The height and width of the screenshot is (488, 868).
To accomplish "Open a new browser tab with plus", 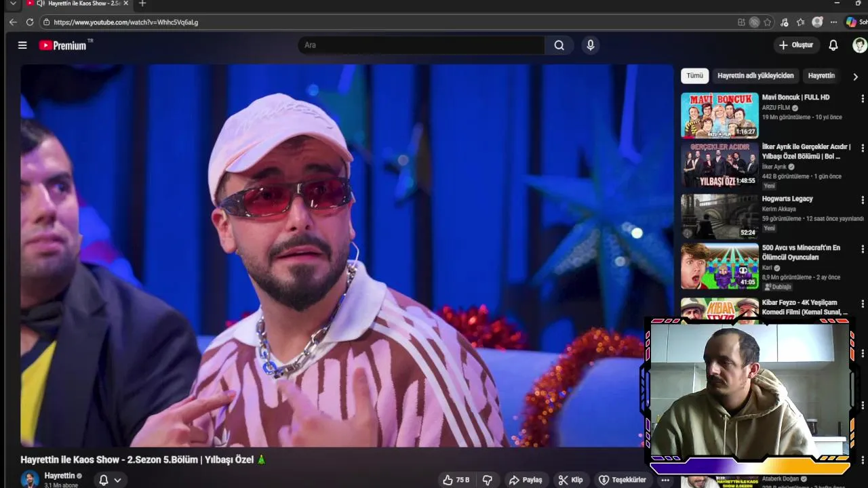I will (x=142, y=3).
